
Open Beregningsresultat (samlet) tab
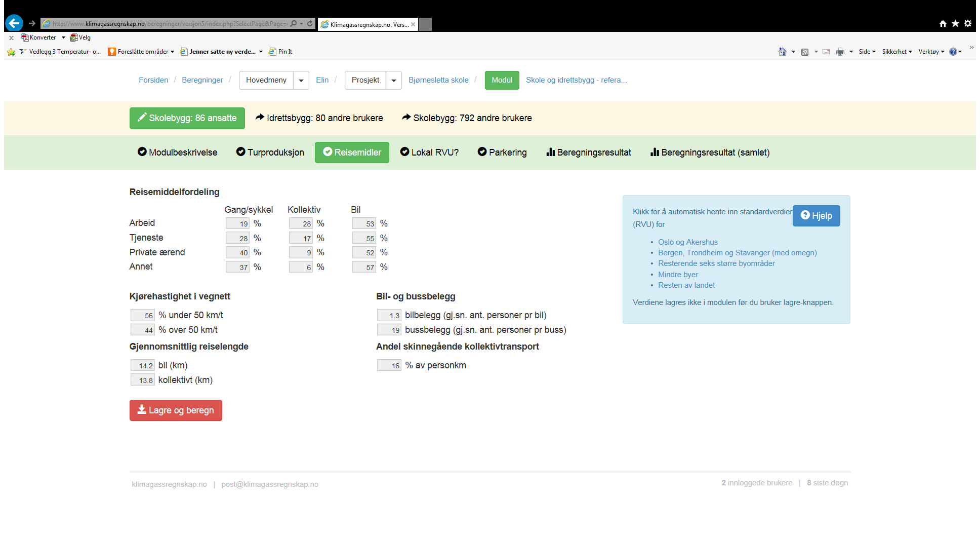tap(710, 152)
